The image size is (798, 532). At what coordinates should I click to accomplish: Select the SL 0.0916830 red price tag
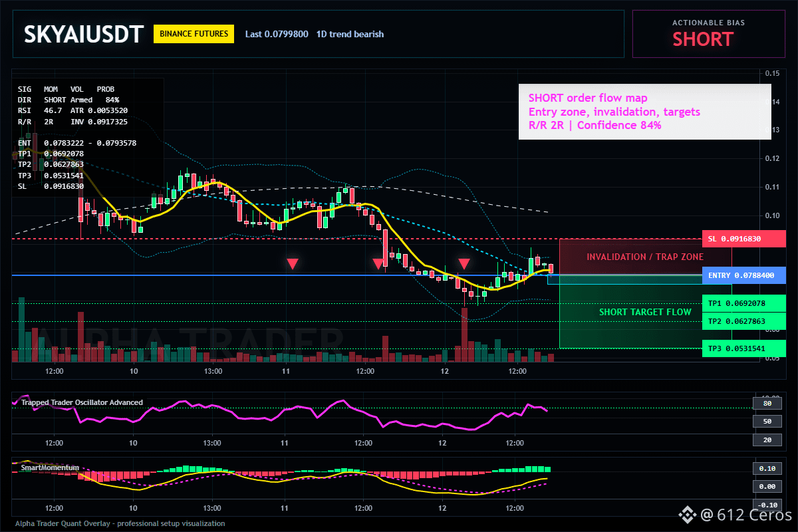[743, 238]
